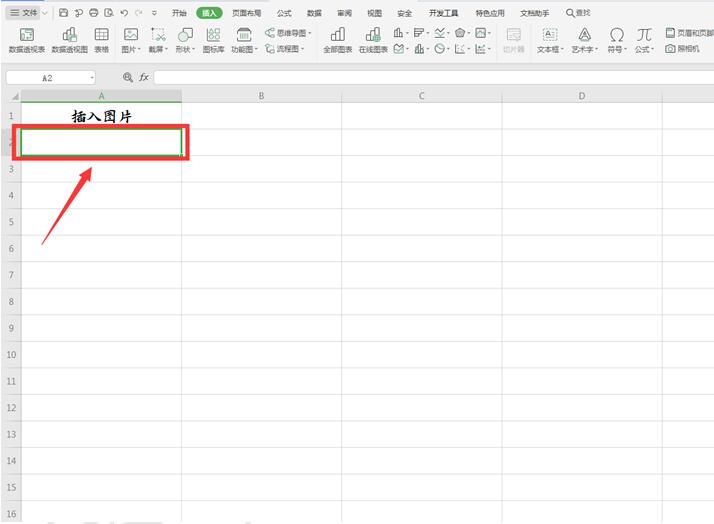Open the 文件 file menu

[25, 13]
